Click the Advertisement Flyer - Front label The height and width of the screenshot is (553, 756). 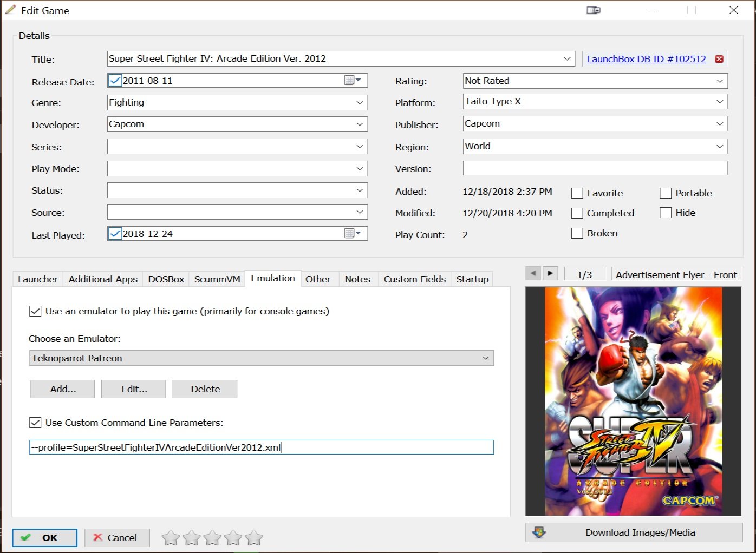pyautogui.click(x=676, y=275)
